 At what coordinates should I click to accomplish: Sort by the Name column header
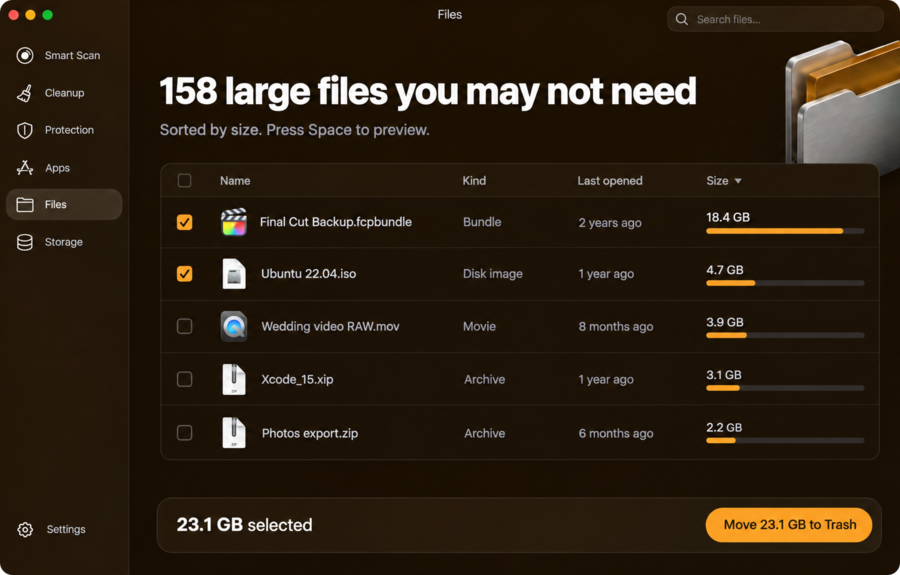235,181
